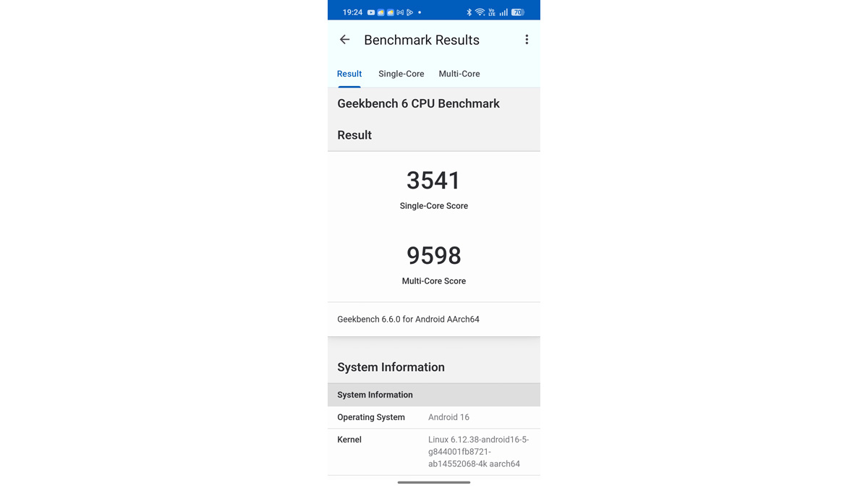Tap the VoLTE status icon
The width and height of the screenshot is (868, 488).
click(x=492, y=12)
